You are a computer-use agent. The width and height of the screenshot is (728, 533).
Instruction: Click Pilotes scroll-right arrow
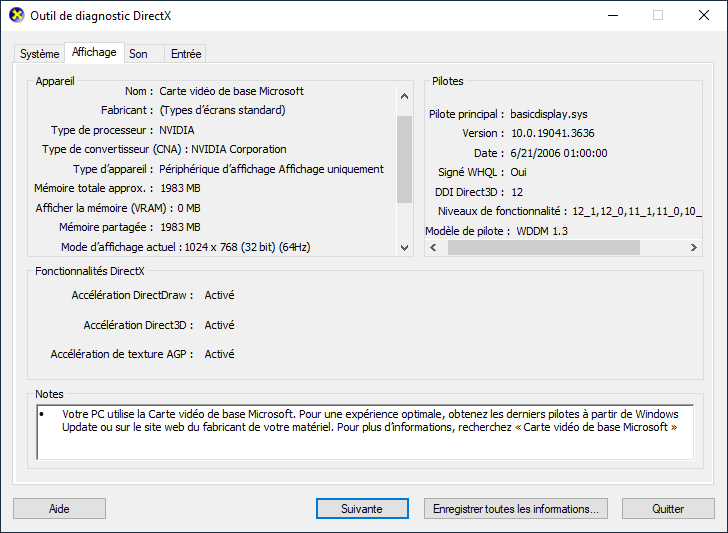point(694,247)
